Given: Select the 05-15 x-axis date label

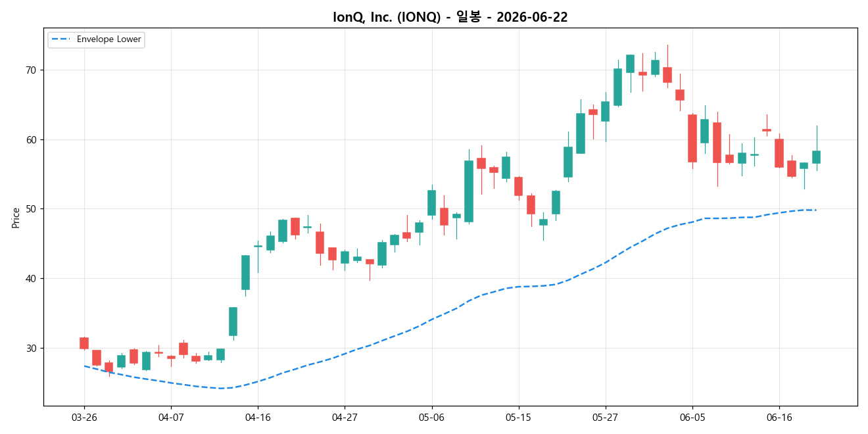Looking at the screenshot, I should coord(518,418).
